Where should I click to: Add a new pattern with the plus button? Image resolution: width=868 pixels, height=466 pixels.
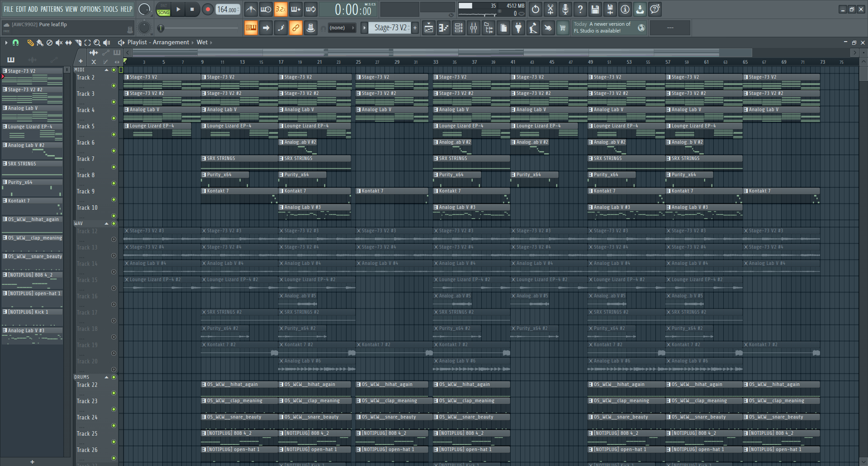coord(415,28)
